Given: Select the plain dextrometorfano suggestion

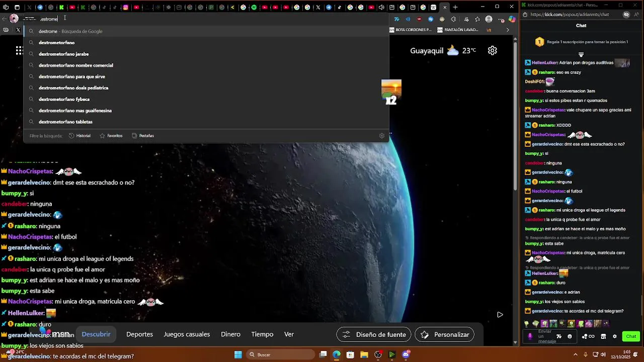Looking at the screenshot, I should tap(206, 43).
